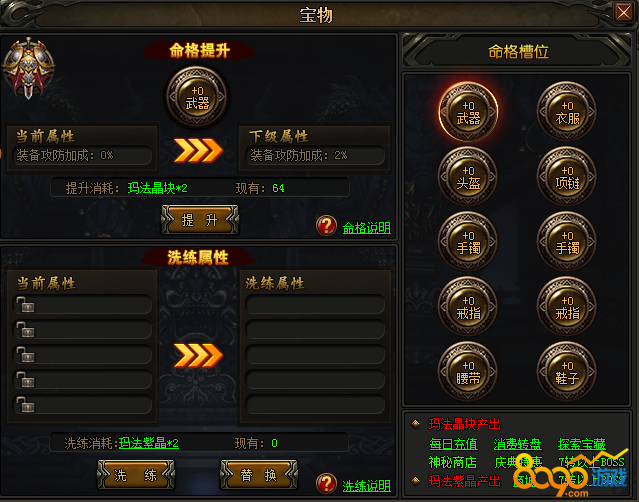The image size is (639, 502).
Task: Click the large 武器 medallion under 命格提升
Action: [197, 97]
